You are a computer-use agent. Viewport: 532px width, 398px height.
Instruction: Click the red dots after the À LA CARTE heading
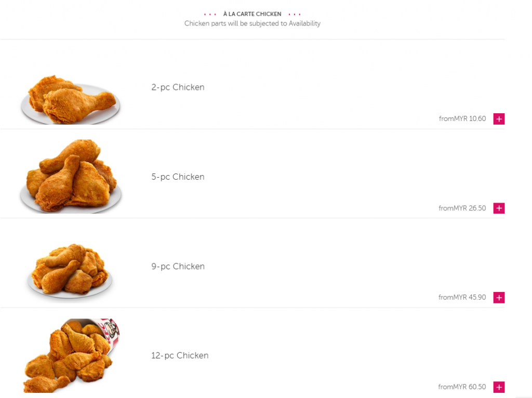pyautogui.click(x=295, y=15)
